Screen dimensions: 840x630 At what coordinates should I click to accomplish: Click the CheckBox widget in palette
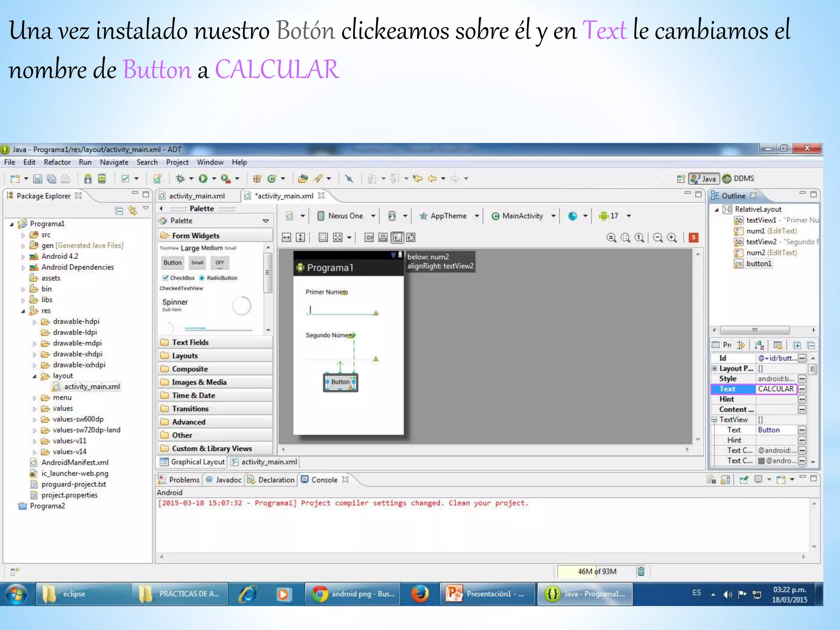[x=178, y=278]
